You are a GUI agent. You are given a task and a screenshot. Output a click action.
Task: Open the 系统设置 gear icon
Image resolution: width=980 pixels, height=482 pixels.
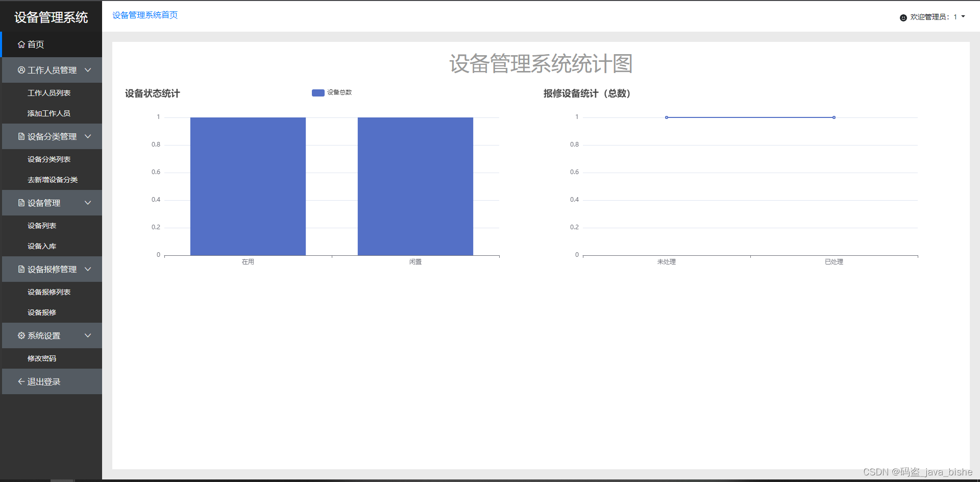pos(21,335)
